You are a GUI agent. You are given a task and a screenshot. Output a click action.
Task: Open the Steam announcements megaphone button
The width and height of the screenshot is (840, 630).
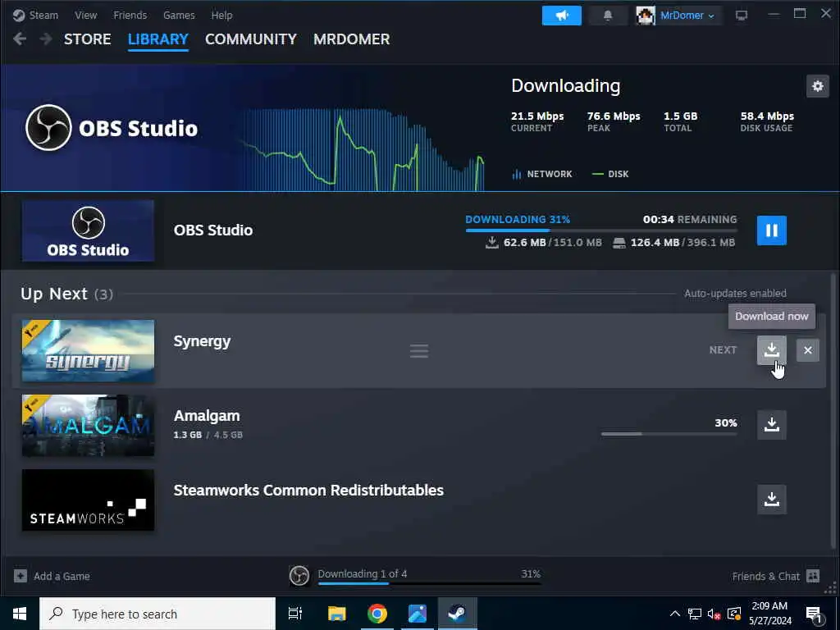coord(561,16)
